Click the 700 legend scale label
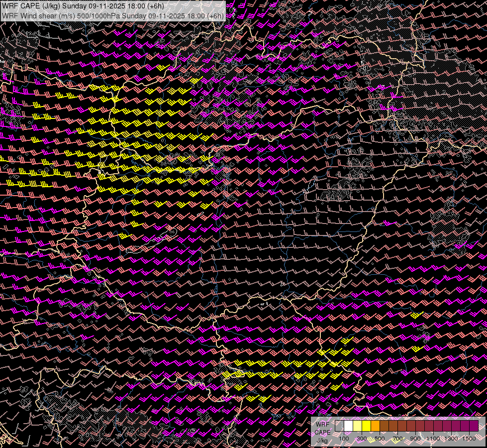The width and height of the screenshot is (487, 448). pos(397,439)
